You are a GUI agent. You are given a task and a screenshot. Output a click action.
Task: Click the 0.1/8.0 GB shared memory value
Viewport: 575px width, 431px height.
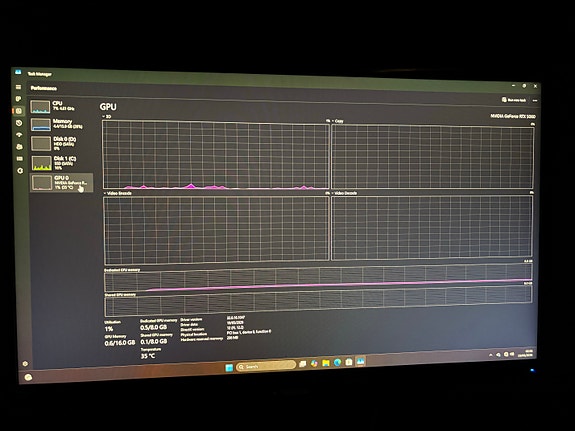point(154,341)
